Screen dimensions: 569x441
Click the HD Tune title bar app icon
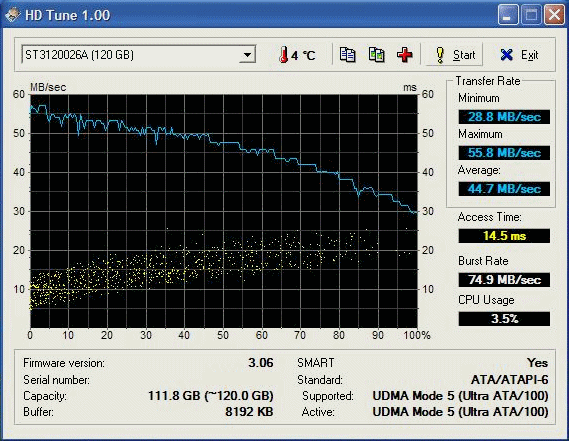[12, 15]
